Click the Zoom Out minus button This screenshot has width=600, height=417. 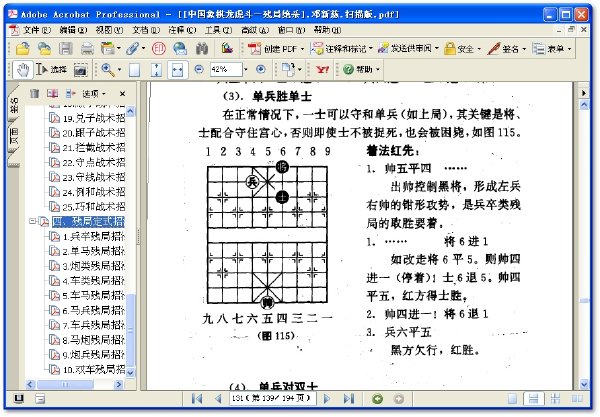pos(199,69)
